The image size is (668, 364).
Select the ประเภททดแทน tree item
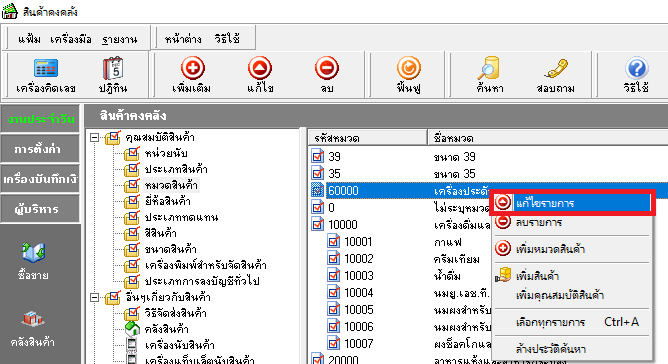(181, 217)
